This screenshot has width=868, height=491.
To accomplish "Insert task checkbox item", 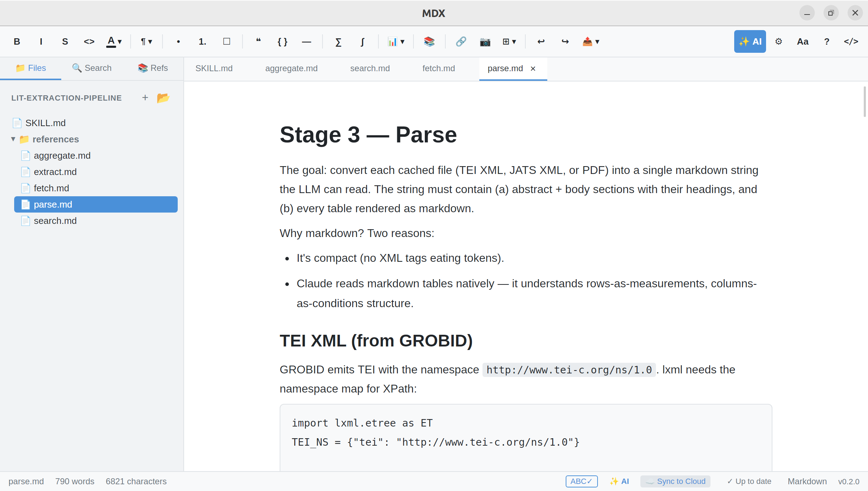I will pyautogui.click(x=227, y=41).
